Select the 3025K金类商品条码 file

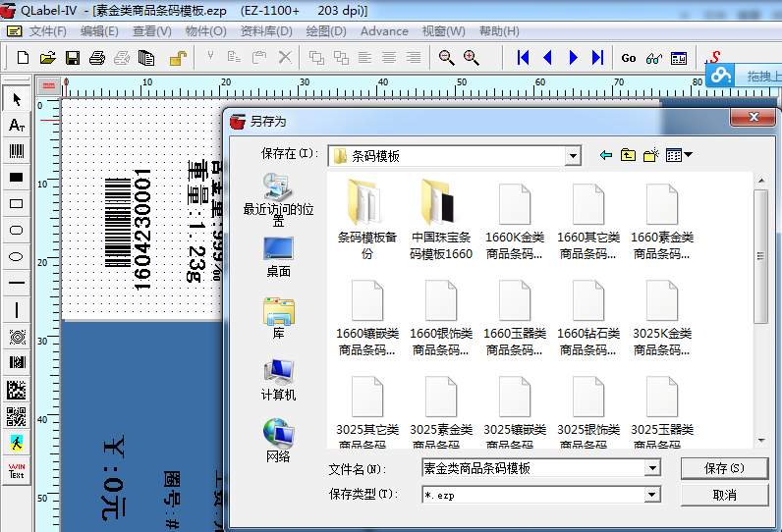pyautogui.click(x=662, y=318)
